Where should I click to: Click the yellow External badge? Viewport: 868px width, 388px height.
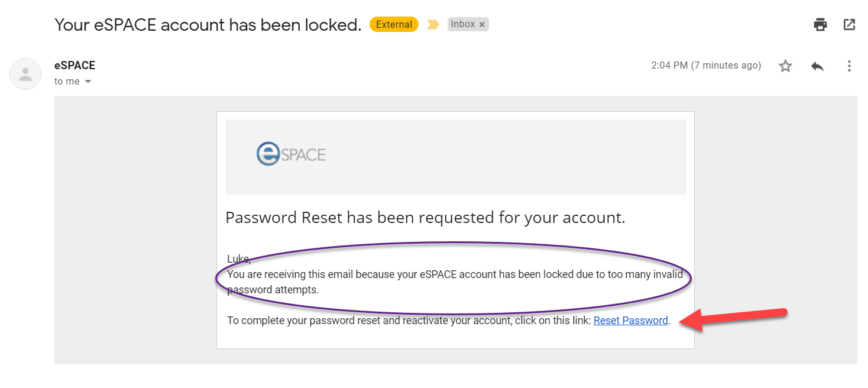pyautogui.click(x=394, y=25)
